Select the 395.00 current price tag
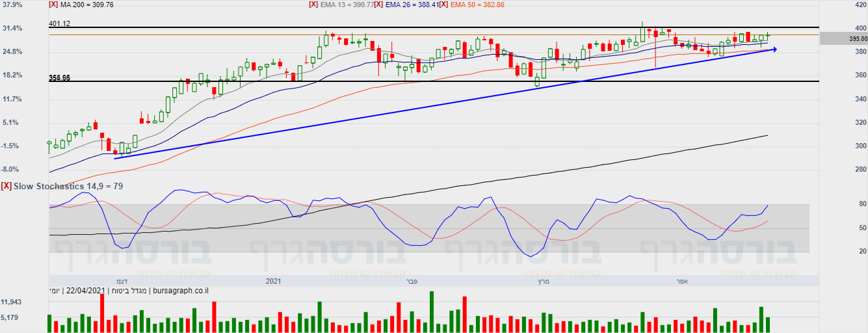This screenshot has width=868, height=333. [843, 39]
